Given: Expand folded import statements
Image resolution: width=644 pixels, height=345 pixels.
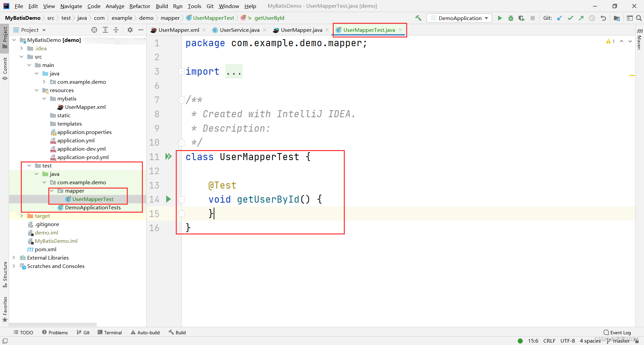Looking at the screenshot, I should point(181,71).
